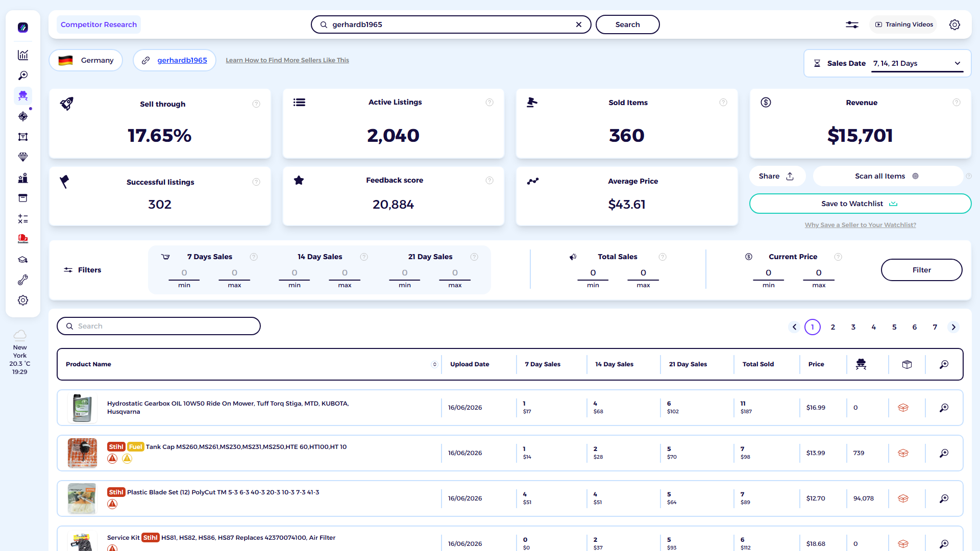Open the target crosshair sidebar icon

(x=23, y=116)
